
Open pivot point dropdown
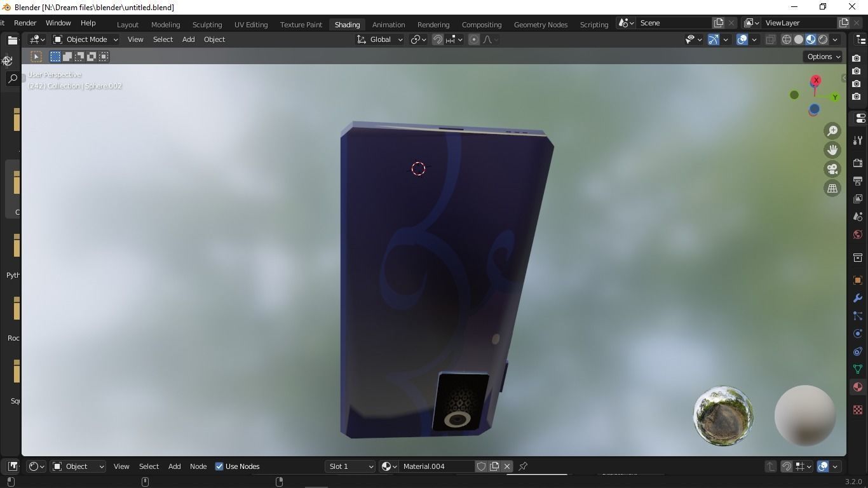(x=417, y=39)
